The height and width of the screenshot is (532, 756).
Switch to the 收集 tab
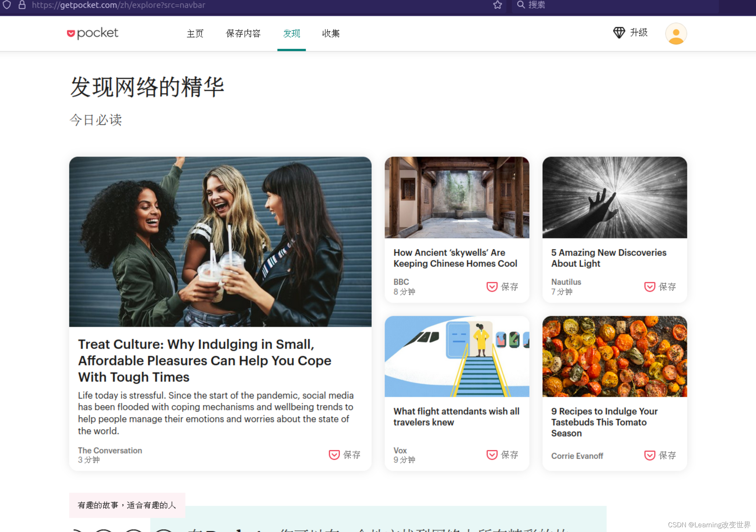(x=331, y=34)
